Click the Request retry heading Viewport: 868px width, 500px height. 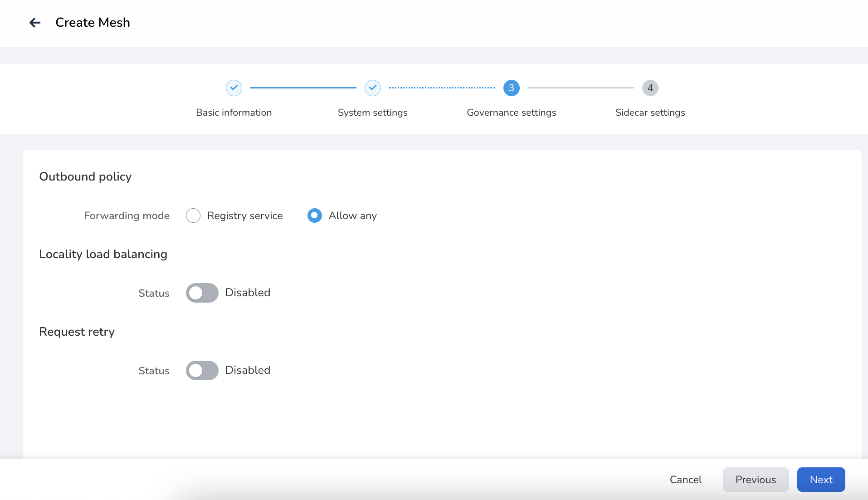pyautogui.click(x=77, y=332)
